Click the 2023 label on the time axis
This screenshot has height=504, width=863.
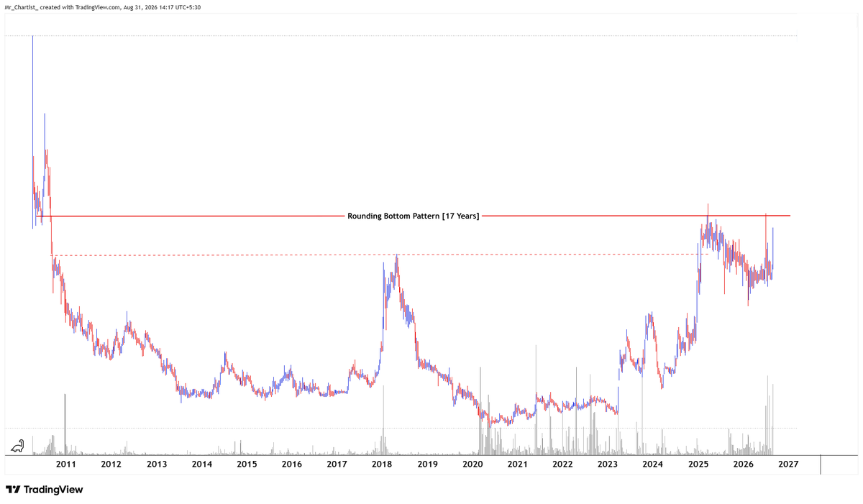point(608,464)
